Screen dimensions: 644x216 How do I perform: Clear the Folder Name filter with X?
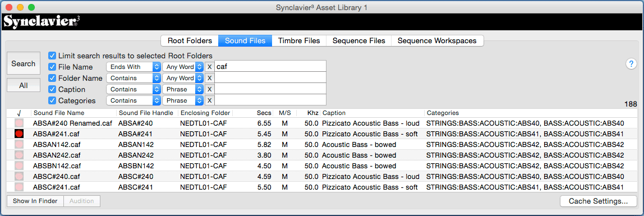(x=209, y=77)
